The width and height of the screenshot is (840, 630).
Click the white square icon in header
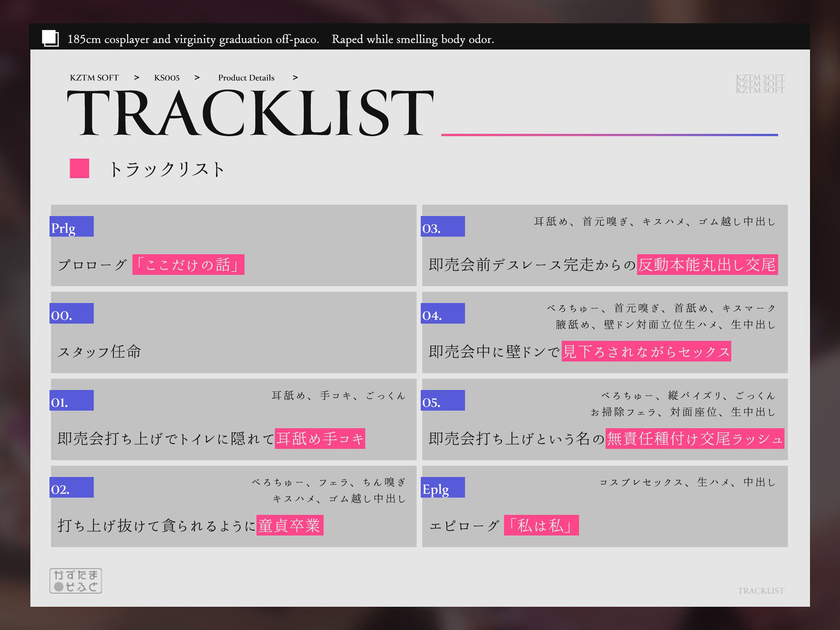tap(50, 38)
